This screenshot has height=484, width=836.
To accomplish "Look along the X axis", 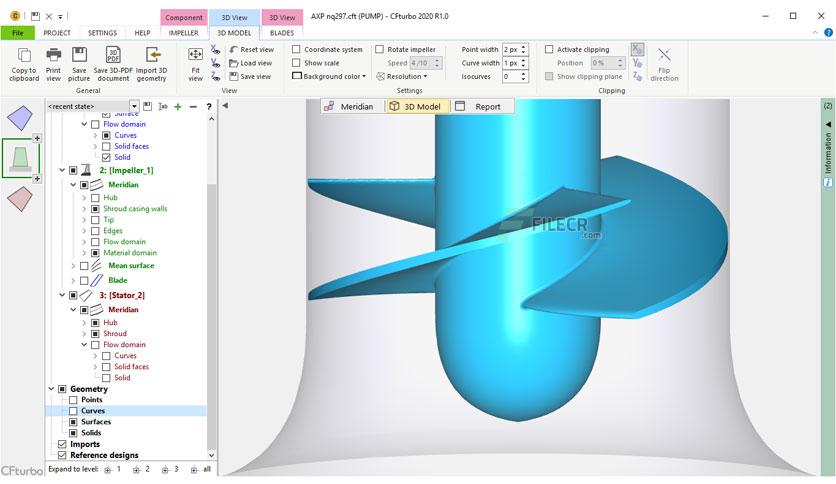I will 215,50.
